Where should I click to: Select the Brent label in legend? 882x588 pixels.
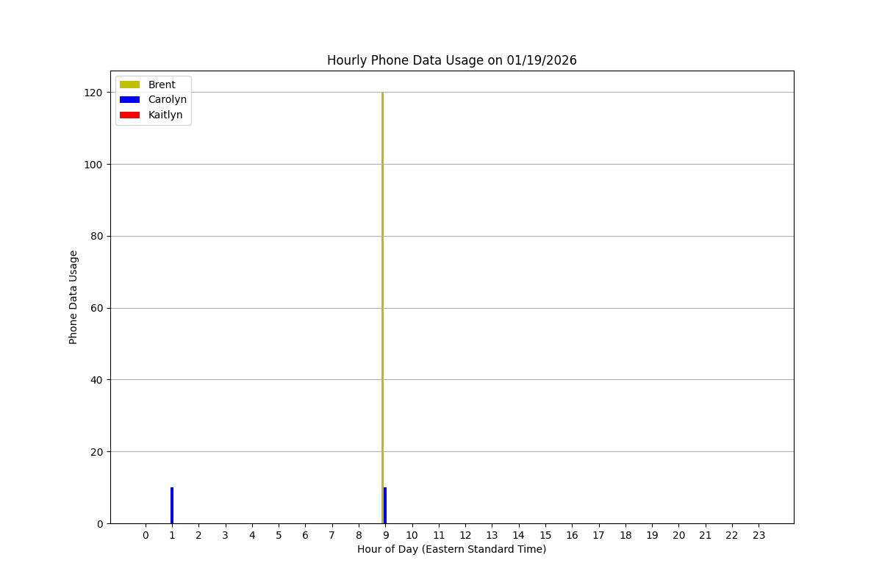click(162, 85)
